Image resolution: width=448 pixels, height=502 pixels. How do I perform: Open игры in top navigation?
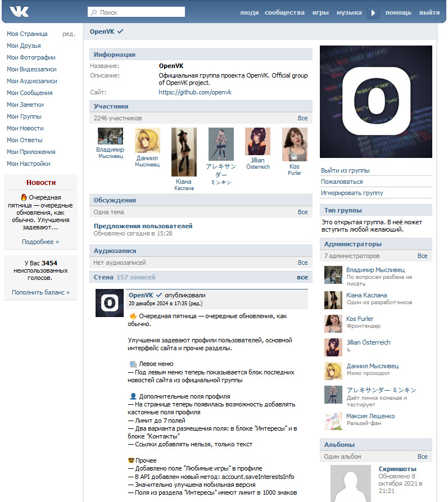pyautogui.click(x=320, y=12)
